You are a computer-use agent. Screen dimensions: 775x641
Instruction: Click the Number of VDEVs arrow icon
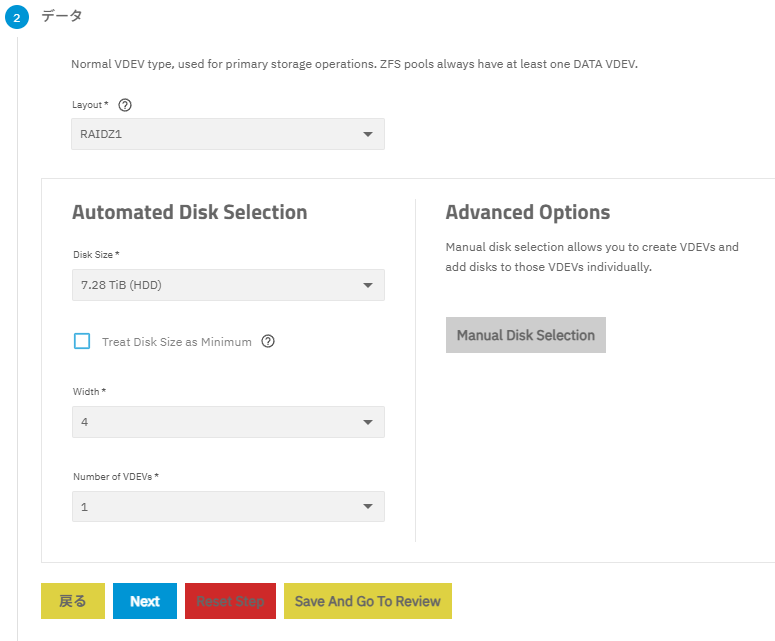[367, 507]
